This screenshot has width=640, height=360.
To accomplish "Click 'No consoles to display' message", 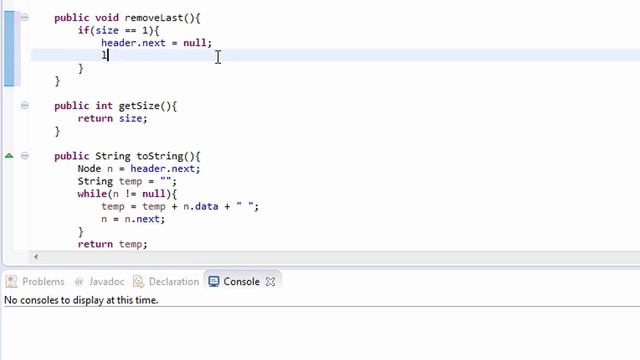I will pyautogui.click(x=81, y=300).
